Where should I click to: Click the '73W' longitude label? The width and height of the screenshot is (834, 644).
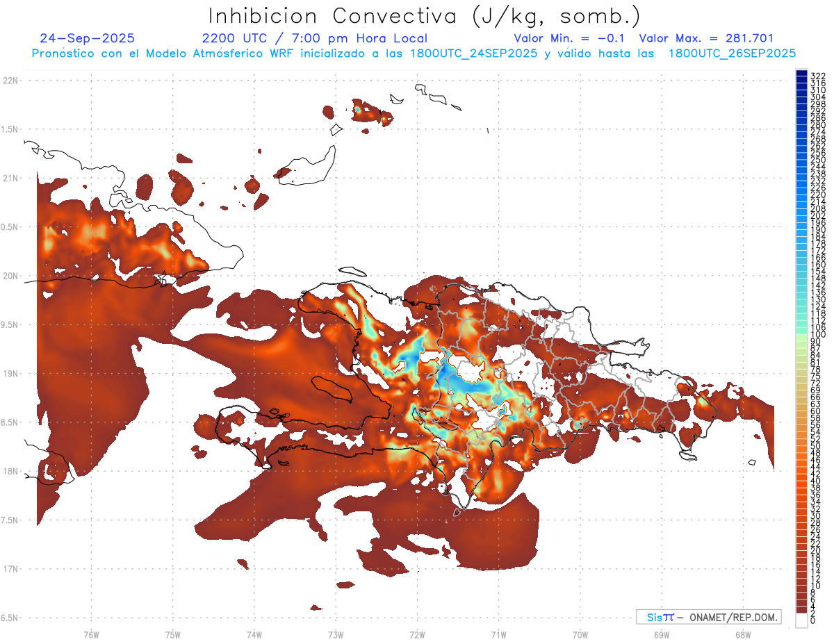coord(336,634)
